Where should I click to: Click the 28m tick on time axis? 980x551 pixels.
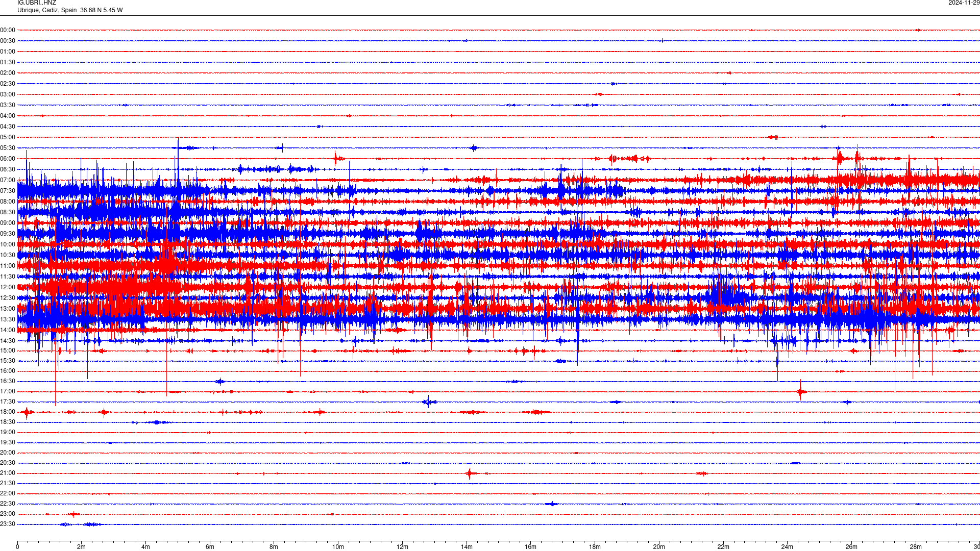click(916, 547)
